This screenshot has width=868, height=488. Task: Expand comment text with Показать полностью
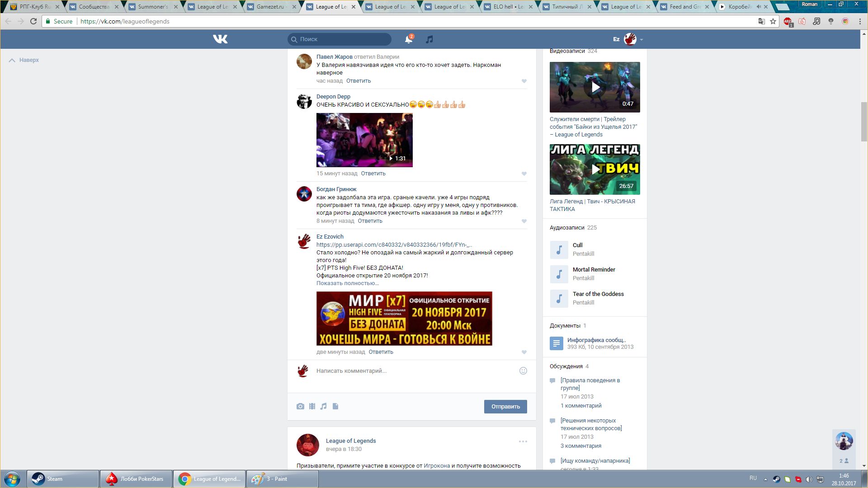click(347, 283)
